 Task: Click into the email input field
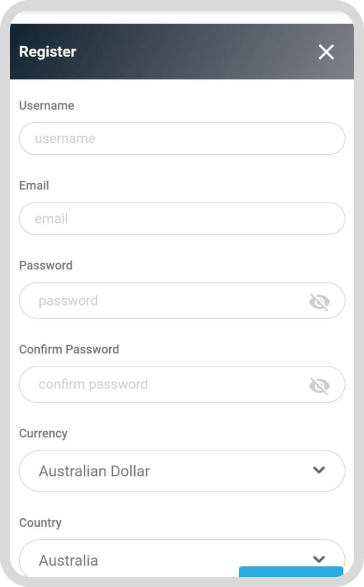pyautogui.click(x=182, y=219)
